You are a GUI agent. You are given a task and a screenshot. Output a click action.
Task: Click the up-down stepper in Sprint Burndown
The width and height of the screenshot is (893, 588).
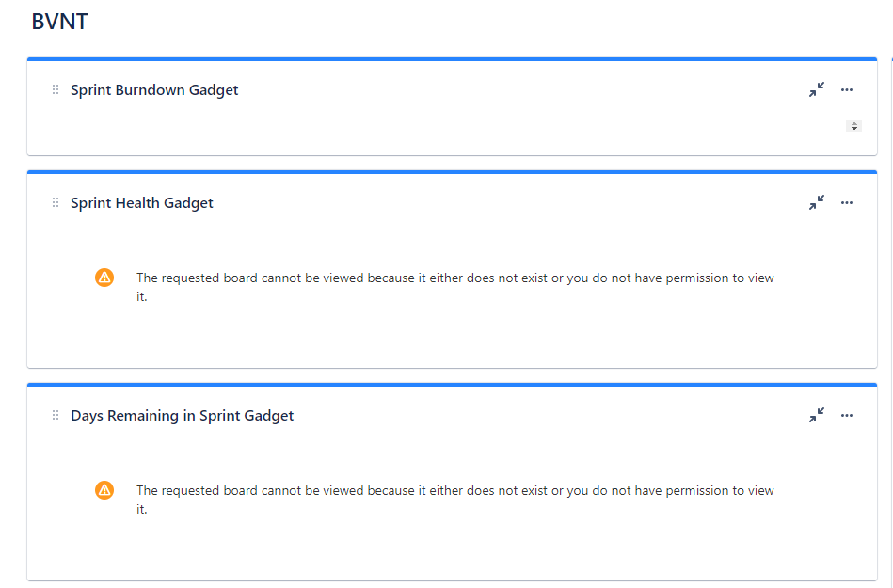pos(853,126)
